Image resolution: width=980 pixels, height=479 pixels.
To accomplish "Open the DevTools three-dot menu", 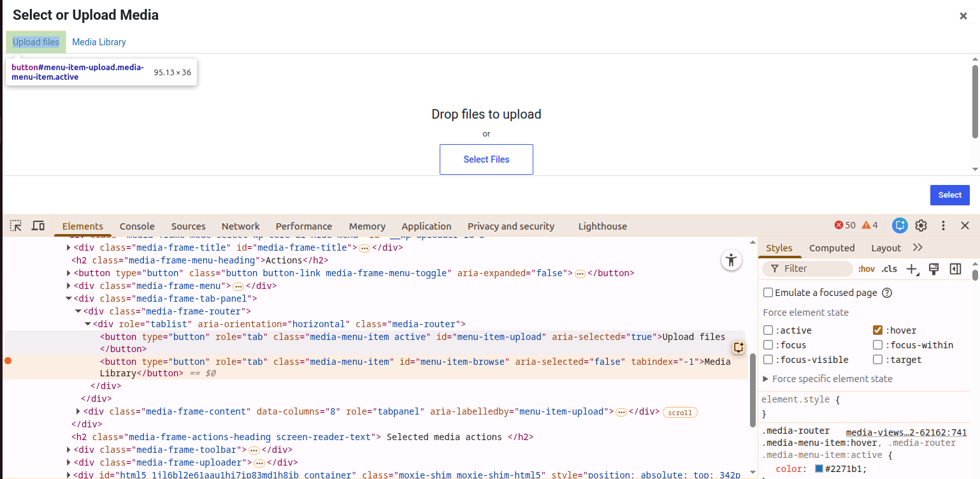I will (x=944, y=225).
